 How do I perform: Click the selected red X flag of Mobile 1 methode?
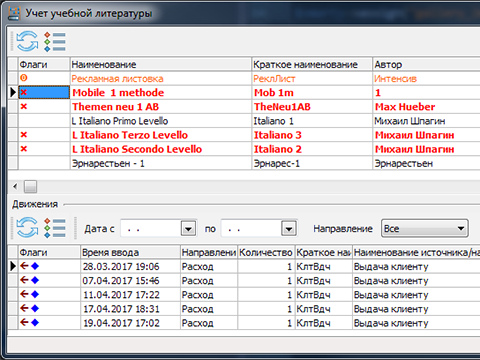tap(24, 92)
